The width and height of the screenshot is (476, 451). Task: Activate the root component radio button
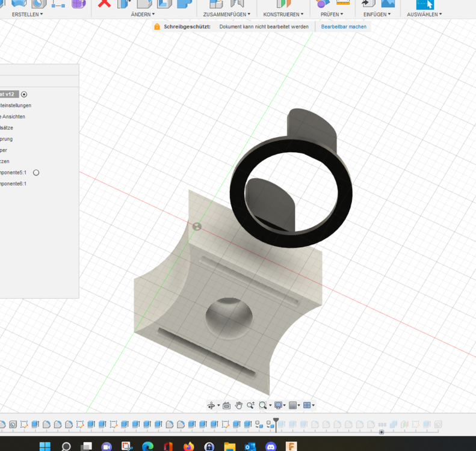(24, 94)
